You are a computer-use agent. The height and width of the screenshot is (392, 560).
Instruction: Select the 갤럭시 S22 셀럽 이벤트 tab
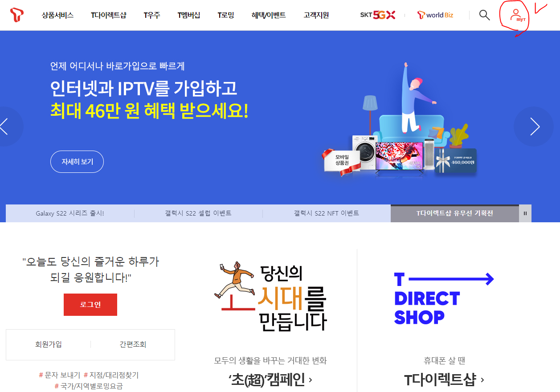coord(198,213)
